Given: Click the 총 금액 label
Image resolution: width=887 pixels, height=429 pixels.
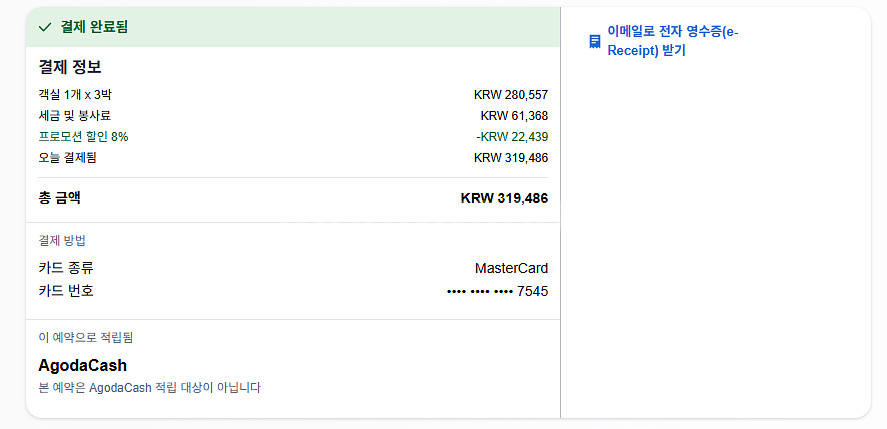Looking at the screenshot, I should [59, 198].
